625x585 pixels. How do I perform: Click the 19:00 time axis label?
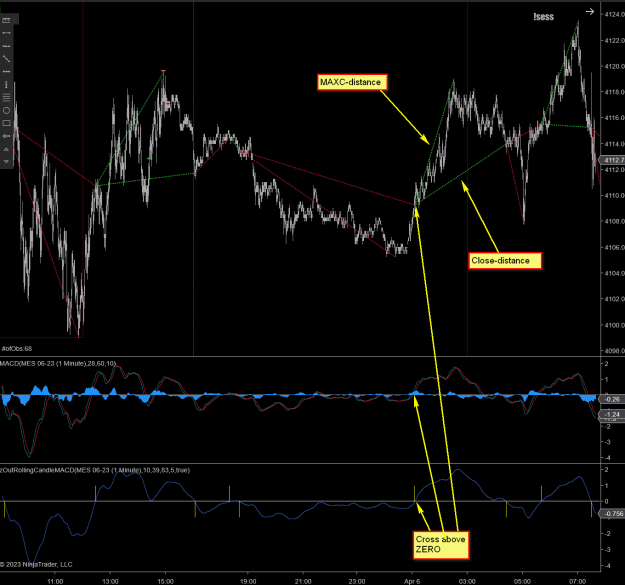click(x=248, y=581)
